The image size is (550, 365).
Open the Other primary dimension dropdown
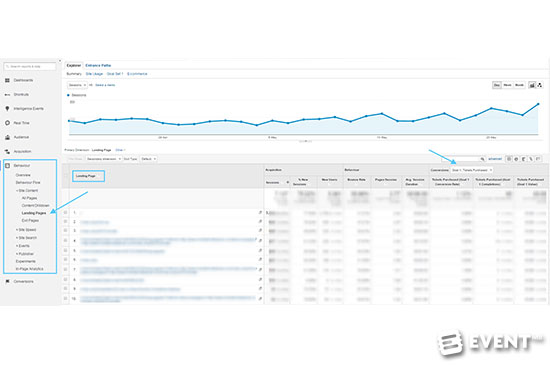120,150
